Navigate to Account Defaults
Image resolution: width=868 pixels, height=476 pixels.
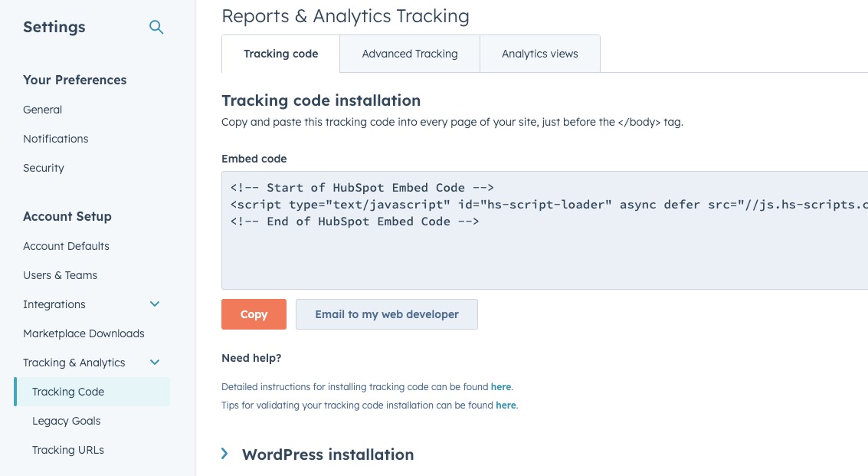pos(67,246)
